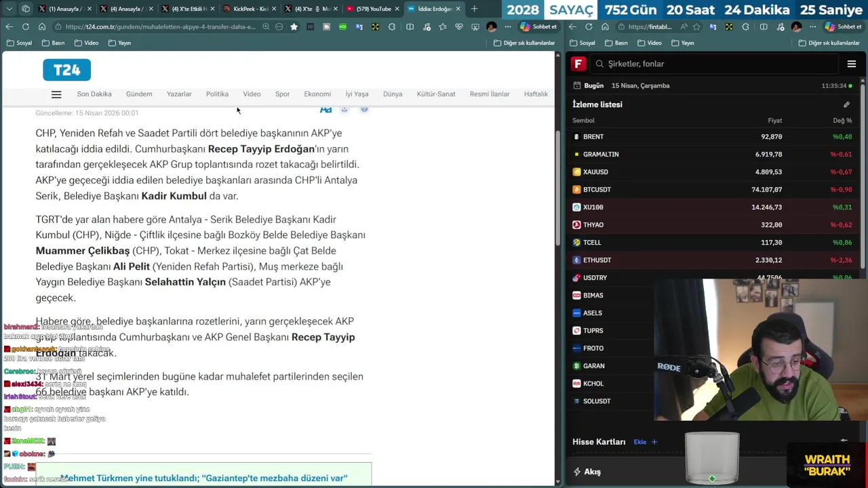868x488 pixels.
Task: Open profile avatar in the T24 browser window
Action: pyautogui.click(x=492, y=26)
